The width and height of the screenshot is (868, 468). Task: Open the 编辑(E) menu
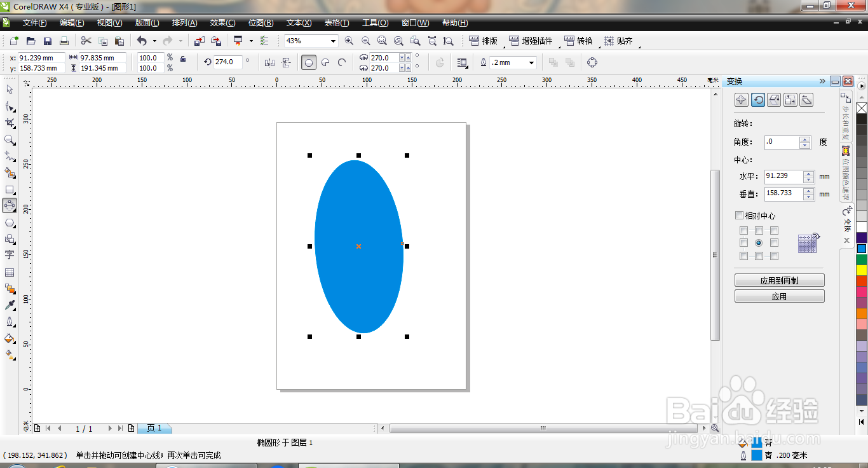coord(72,23)
